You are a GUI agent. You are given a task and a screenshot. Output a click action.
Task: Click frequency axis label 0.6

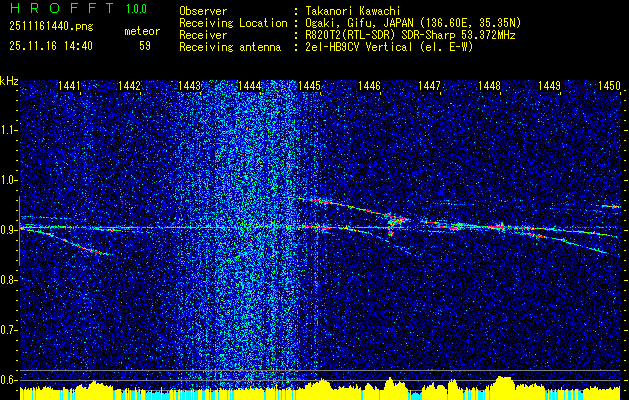(x=8, y=380)
